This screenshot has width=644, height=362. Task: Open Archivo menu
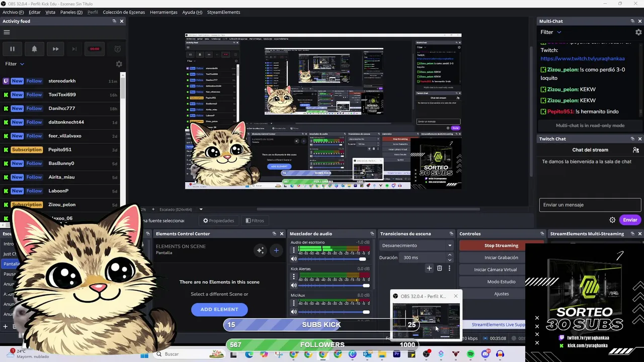(x=13, y=12)
